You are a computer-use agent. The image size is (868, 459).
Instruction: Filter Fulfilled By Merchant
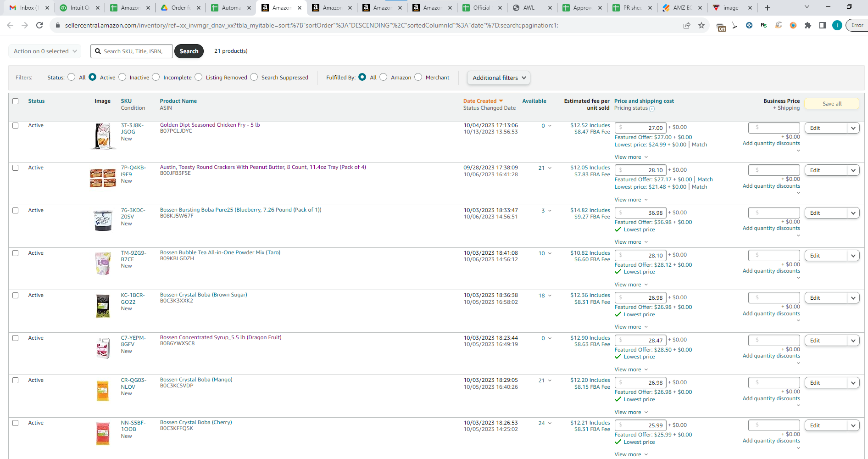coord(418,77)
